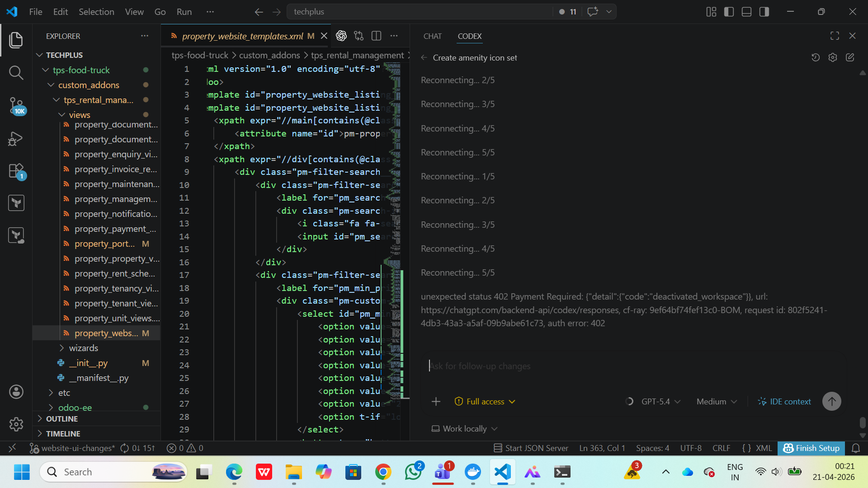Customize layout from title bar

(x=711, y=12)
